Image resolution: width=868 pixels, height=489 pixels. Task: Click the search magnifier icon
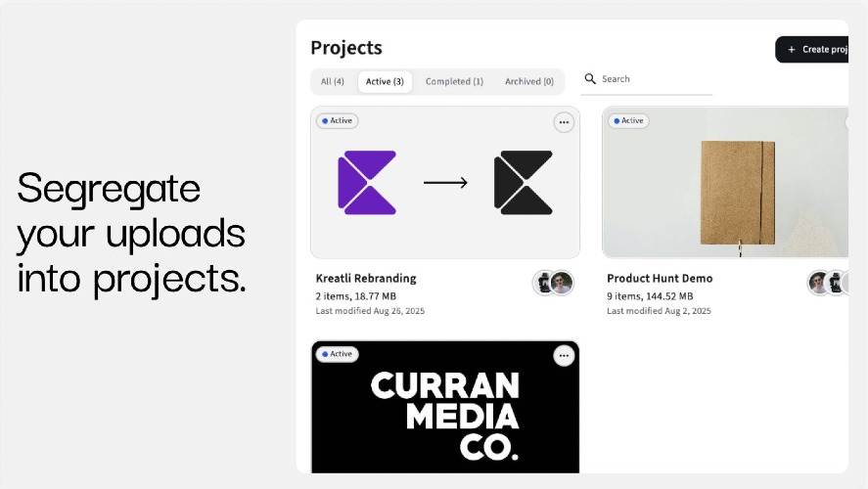(590, 79)
